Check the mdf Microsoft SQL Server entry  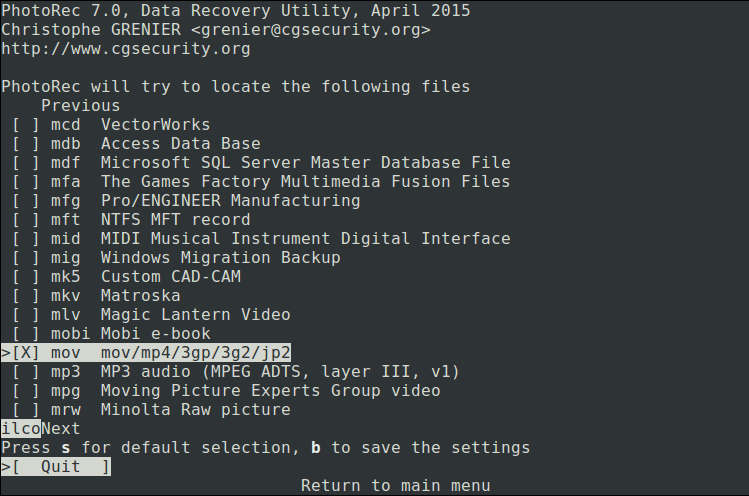point(26,163)
